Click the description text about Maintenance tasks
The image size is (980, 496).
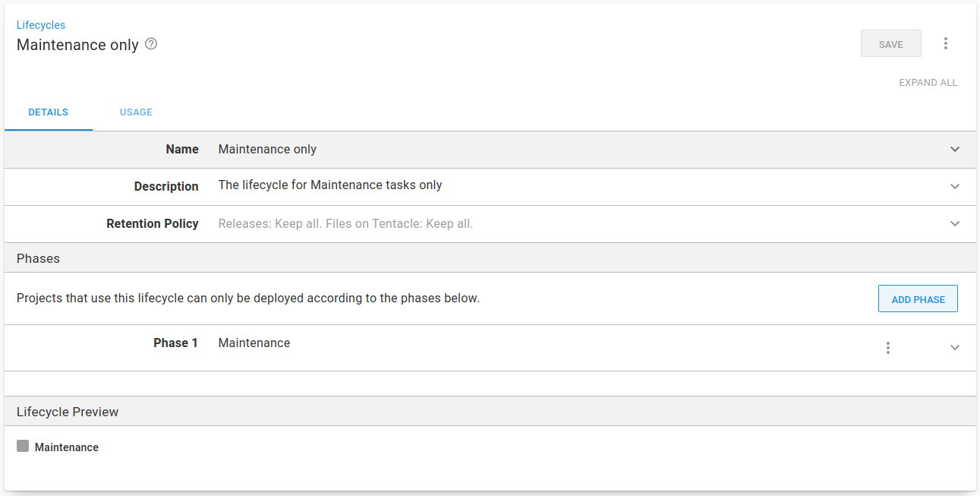click(330, 185)
